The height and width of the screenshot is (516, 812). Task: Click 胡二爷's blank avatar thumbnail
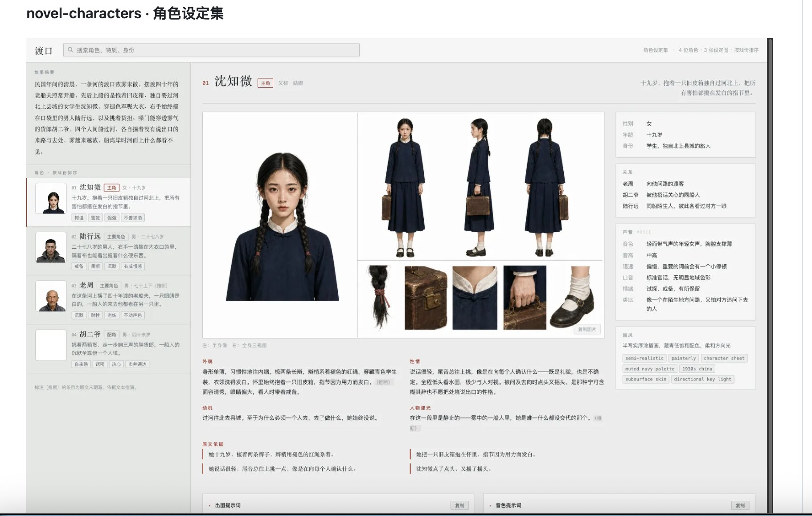51,345
